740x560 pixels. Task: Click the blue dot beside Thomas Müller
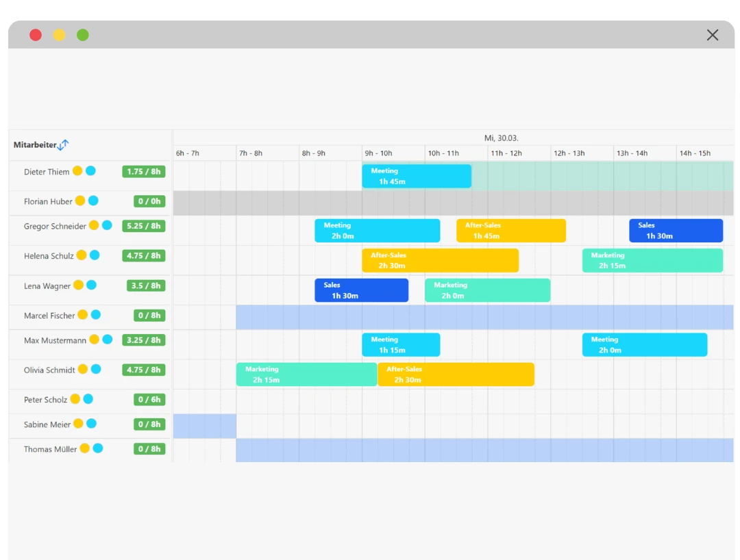point(98,448)
